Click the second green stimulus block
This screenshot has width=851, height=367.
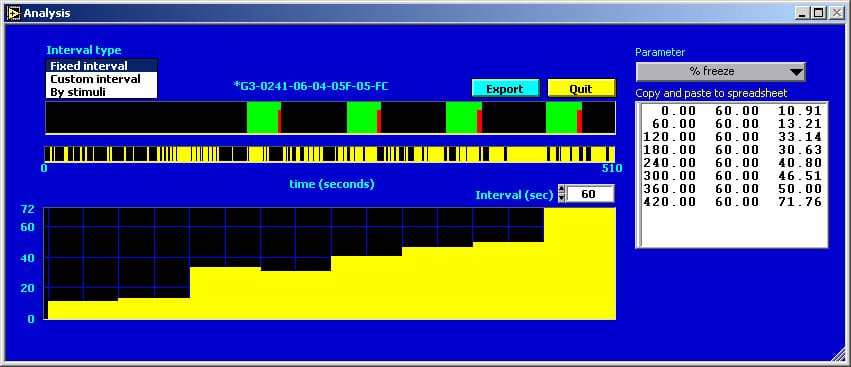click(361, 117)
